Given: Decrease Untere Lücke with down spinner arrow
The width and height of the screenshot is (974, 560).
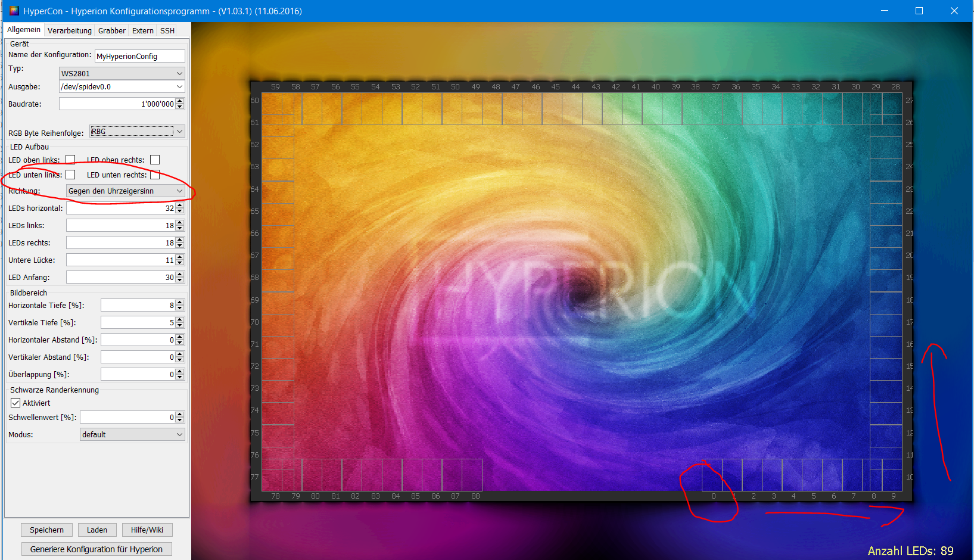Looking at the screenshot, I should pos(180,263).
